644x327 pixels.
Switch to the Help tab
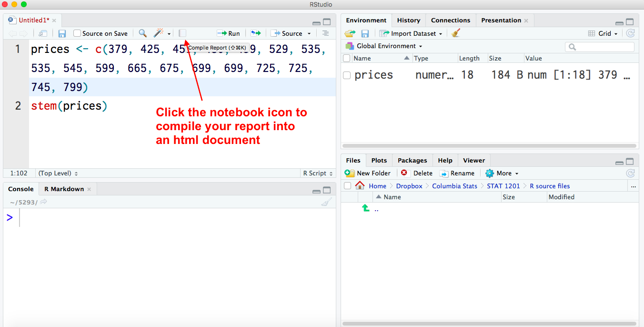point(445,161)
